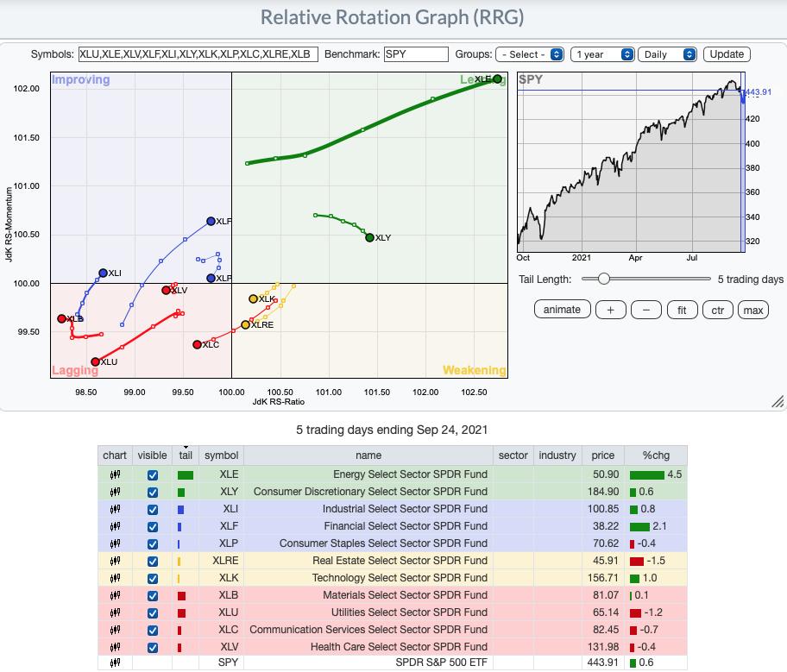This screenshot has height=672, width=787.
Task: Zoom in with the plus button
Action: point(610,310)
